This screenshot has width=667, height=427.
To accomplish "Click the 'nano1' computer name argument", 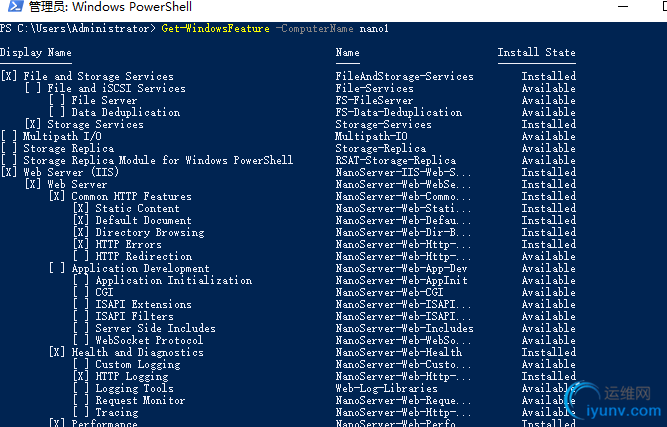I will click(x=374, y=28).
